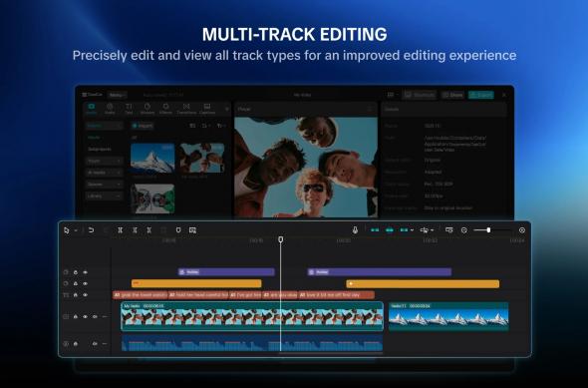Click the zoom out timeline minus icon

click(463, 230)
